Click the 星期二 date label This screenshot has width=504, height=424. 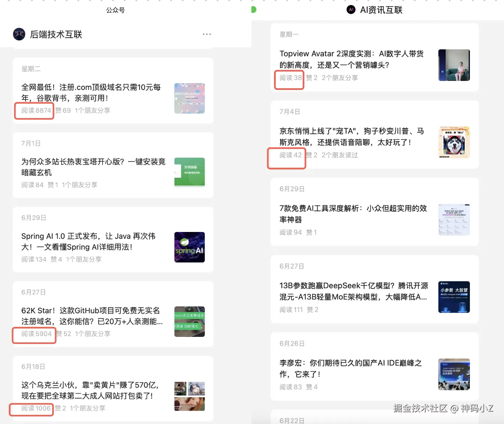point(31,69)
